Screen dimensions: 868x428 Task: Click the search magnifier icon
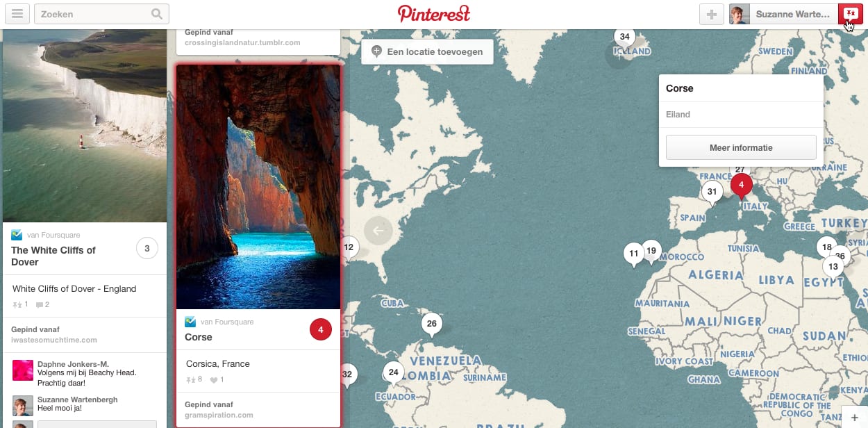point(158,14)
